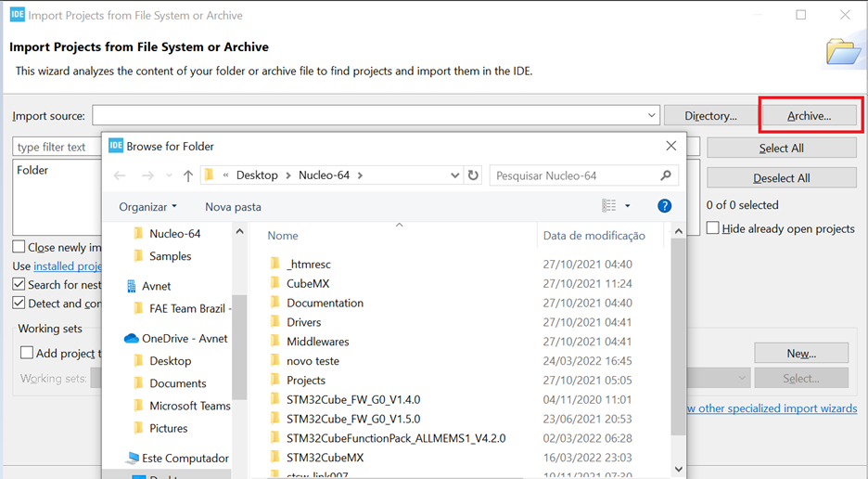Click the navigation pane scroll up arrow

point(239,231)
